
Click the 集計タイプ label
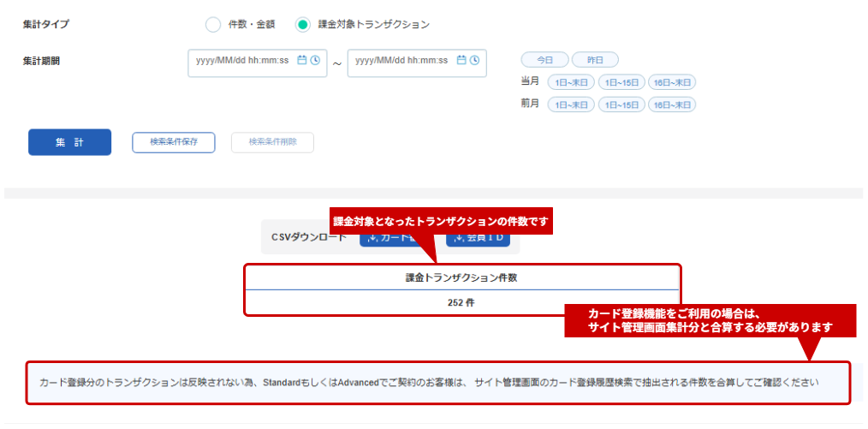[x=46, y=25]
